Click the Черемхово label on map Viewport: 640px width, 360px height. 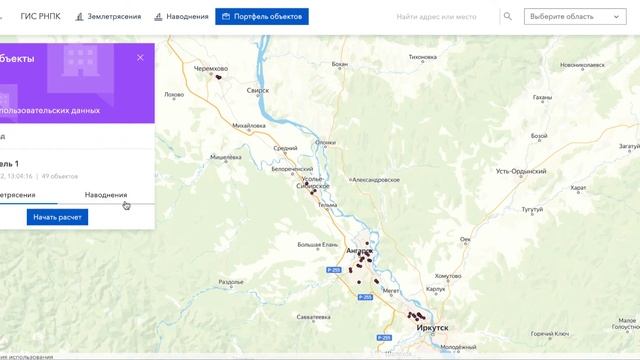[211, 69]
